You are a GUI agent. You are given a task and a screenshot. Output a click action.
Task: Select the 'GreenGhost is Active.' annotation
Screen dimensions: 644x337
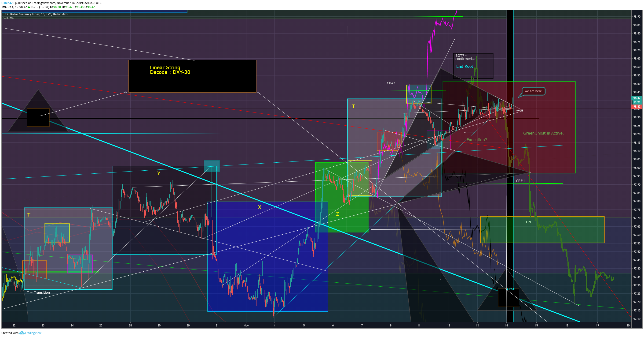[x=543, y=133]
